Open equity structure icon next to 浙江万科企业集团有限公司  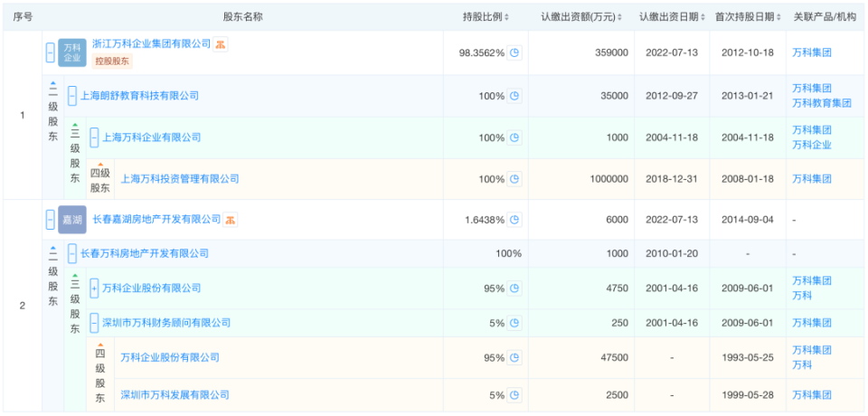tap(221, 44)
